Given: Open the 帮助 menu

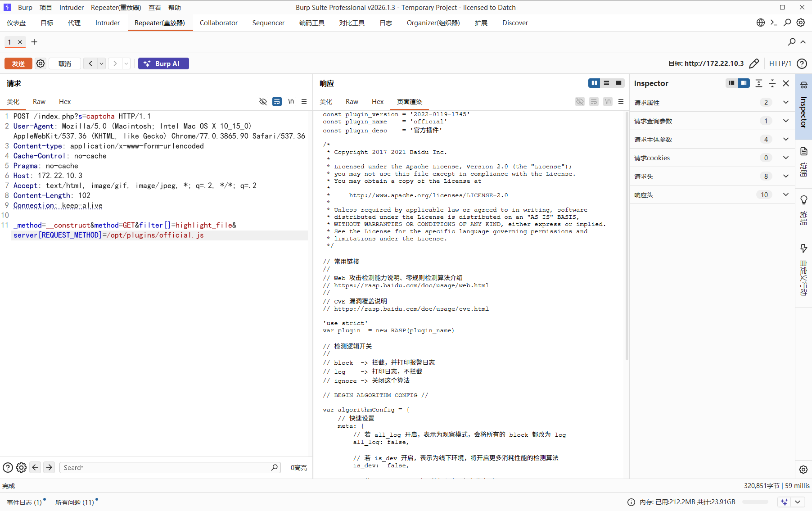Looking at the screenshot, I should coord(175,8).
